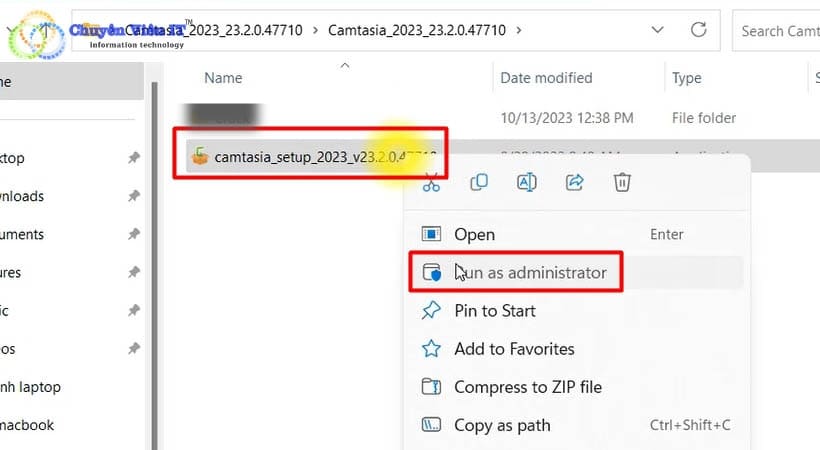Click the Copy icon in context menu
Screen dimensions: 820x450
point(479,182)
